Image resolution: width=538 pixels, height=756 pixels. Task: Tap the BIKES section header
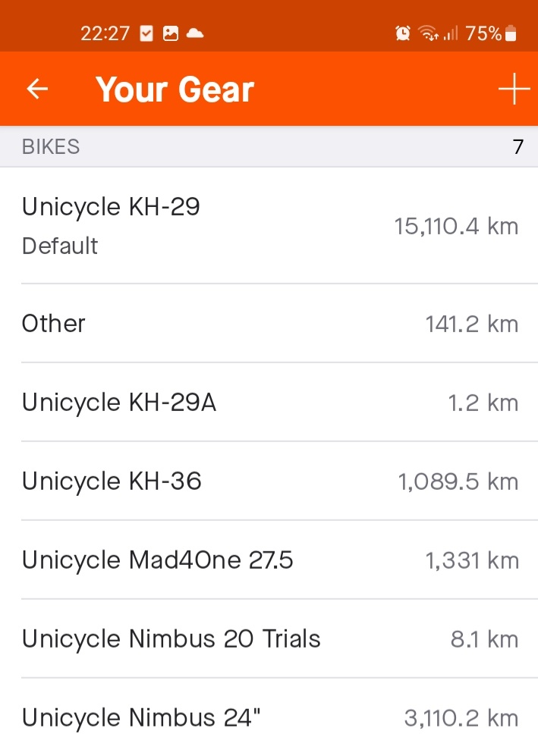(51, 146)
